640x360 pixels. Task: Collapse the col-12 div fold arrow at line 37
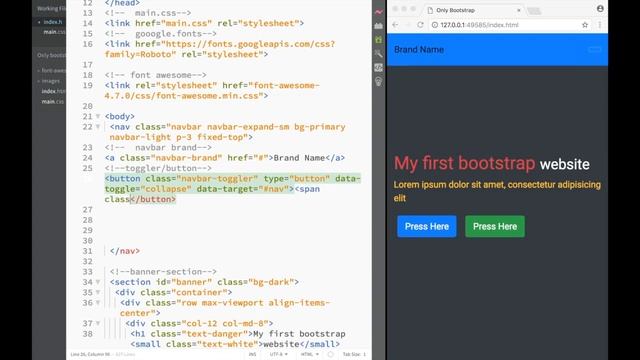click(98, 324)
